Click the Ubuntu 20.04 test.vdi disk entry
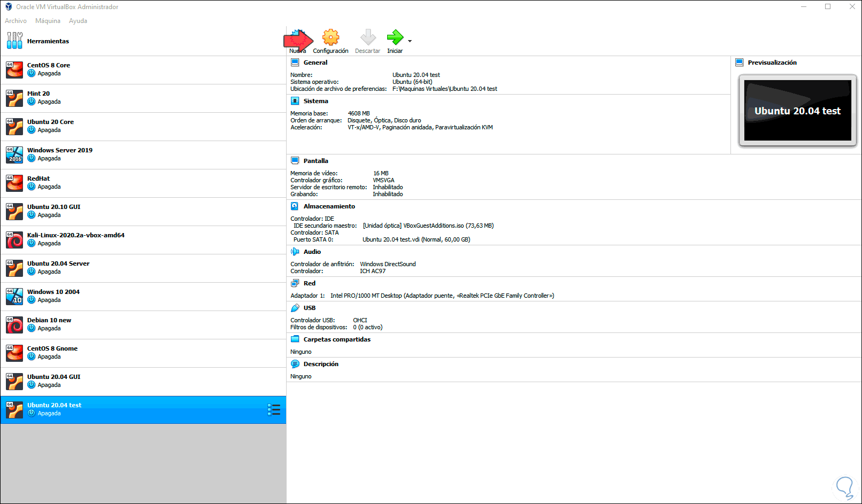The image size is (862, 504). [x=417, y=239]
